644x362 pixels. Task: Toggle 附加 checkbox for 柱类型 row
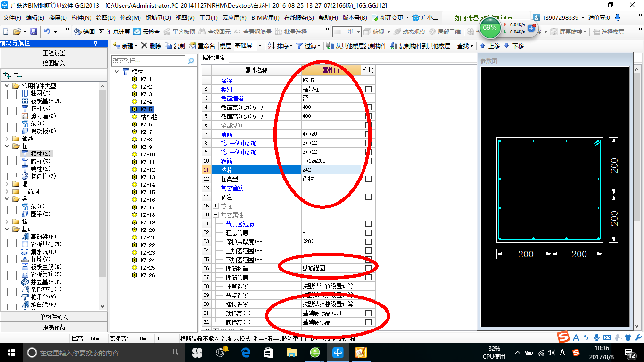[x=368, y=179]
